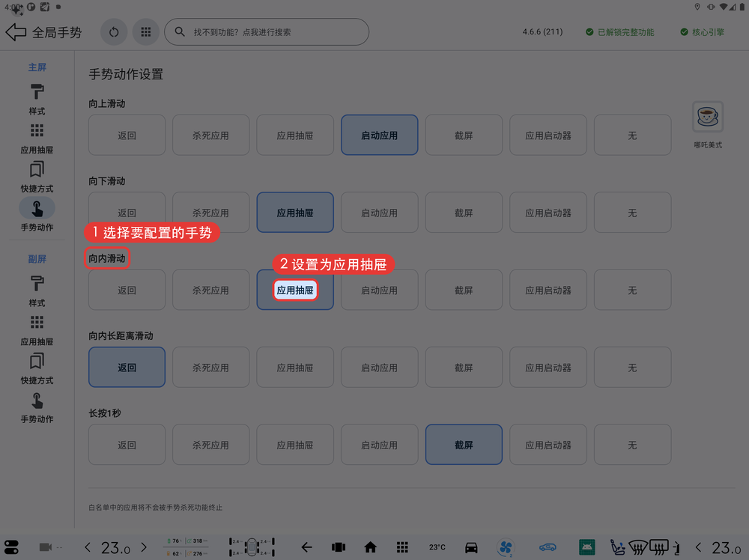Set 向上滑动 to 截屏
749x560 pixels.
click(x=464, y=135)
